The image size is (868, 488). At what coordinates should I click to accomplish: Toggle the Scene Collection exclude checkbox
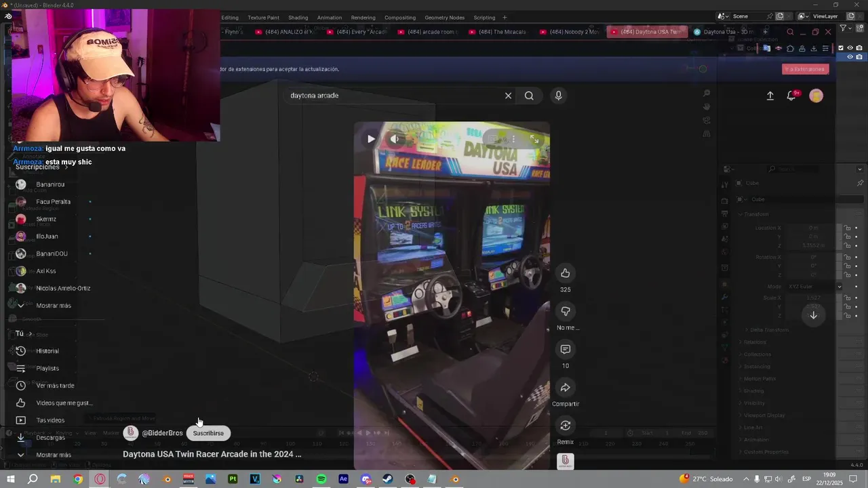coord(841,48)
